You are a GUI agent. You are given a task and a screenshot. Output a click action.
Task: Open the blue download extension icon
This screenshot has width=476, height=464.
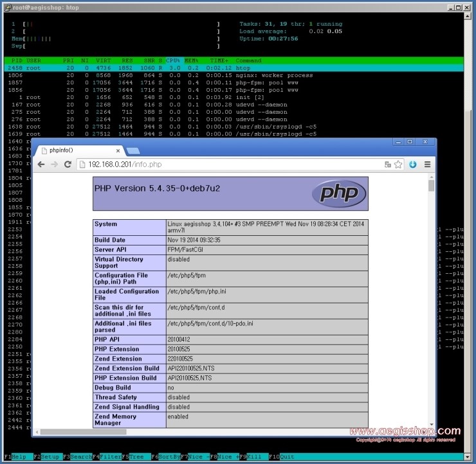(412, 165)
